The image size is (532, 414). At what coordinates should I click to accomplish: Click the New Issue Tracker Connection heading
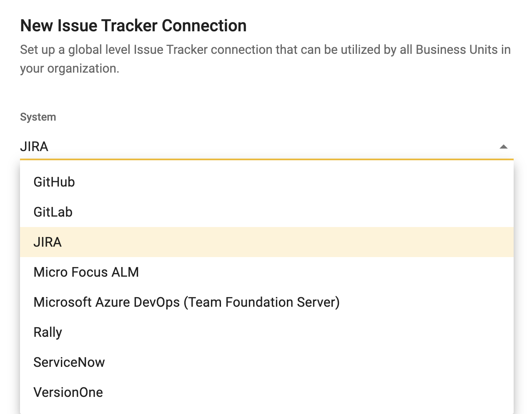[133, 26]
